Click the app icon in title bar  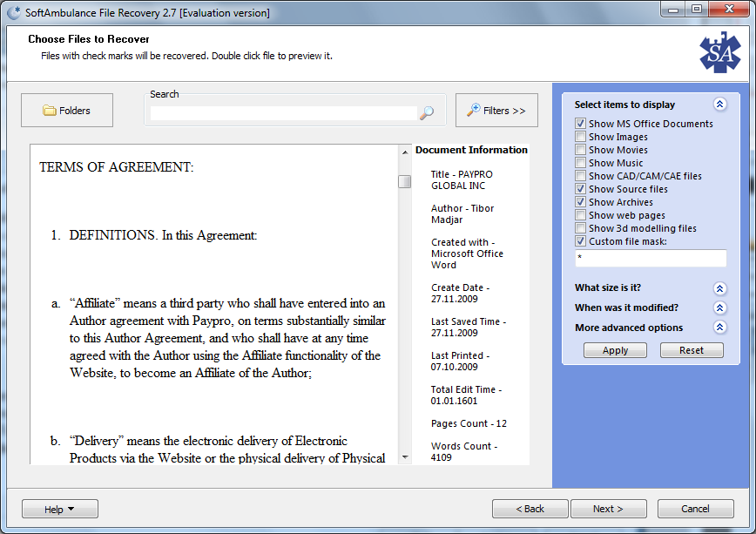[15, 12]
